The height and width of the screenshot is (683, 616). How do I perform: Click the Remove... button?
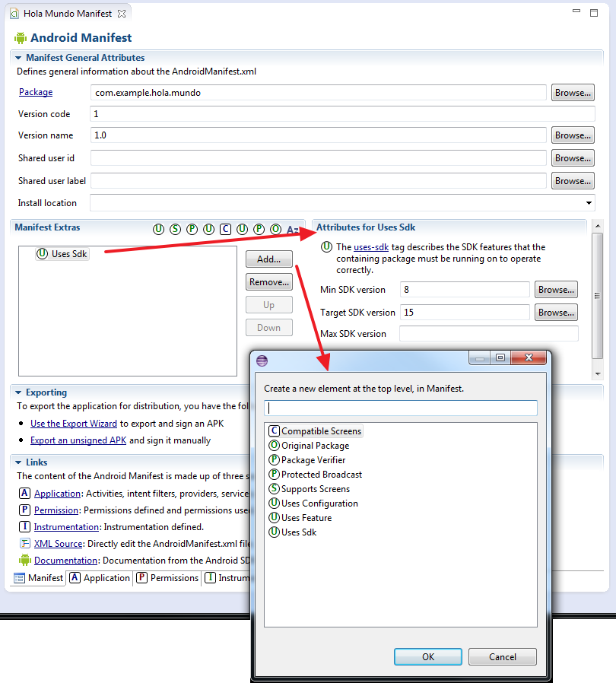(x=268, y=282)
